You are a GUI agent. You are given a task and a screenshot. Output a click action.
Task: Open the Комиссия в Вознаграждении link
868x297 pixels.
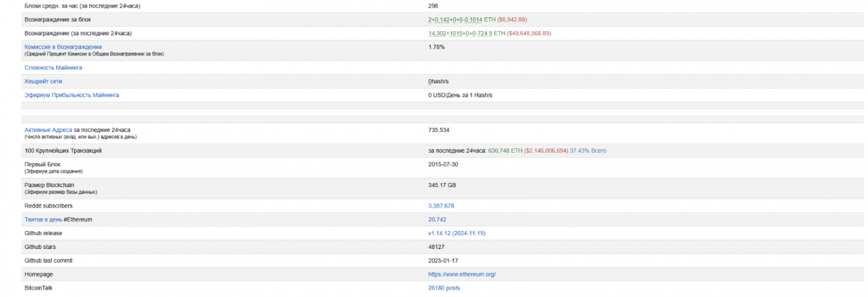point(63,47)
